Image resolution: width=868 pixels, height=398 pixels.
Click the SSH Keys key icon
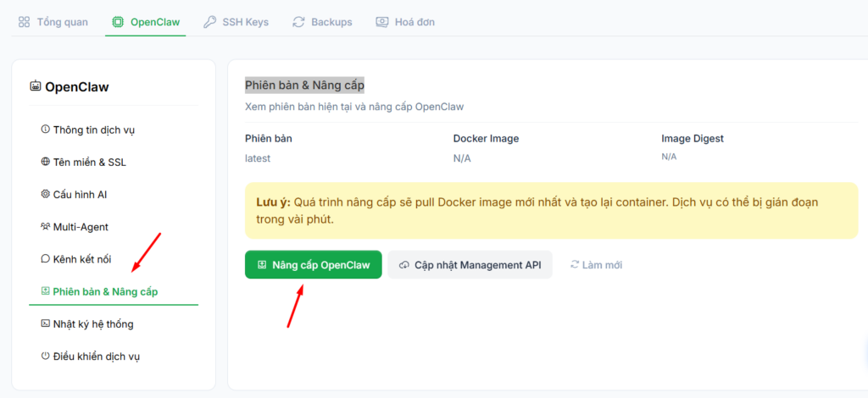tap(209, 22)
